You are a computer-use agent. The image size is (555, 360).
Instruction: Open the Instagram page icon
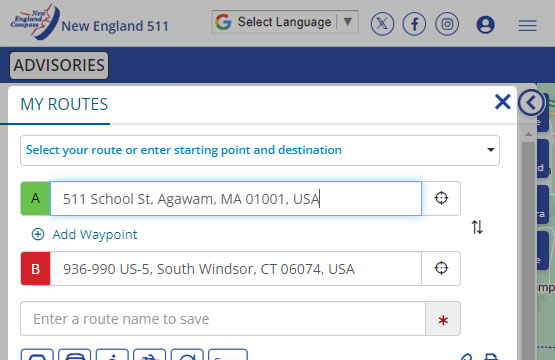pyautogui.click(x=447, y=24)
